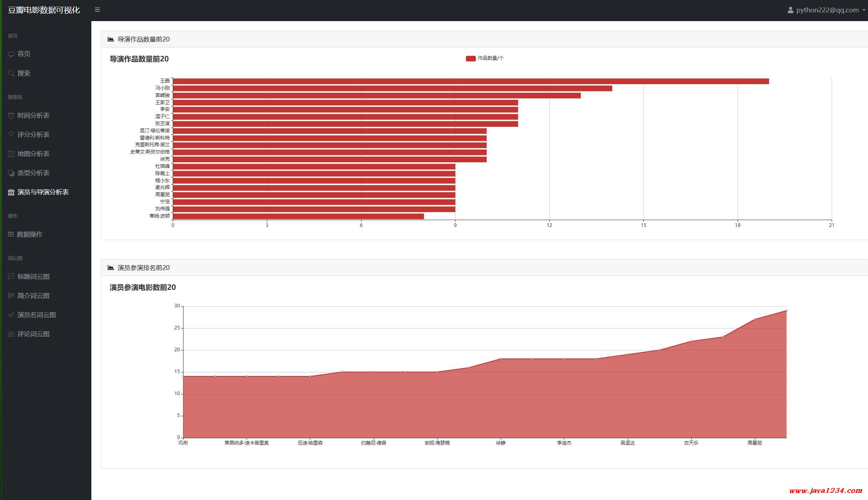Open the python222@qq.com account dropdown
This screenshot has height=500, width=868.
(x=827, y=10)
